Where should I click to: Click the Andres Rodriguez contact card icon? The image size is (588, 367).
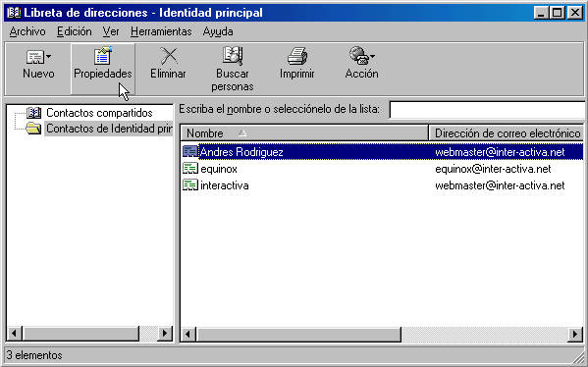click(x=190, y=151)
